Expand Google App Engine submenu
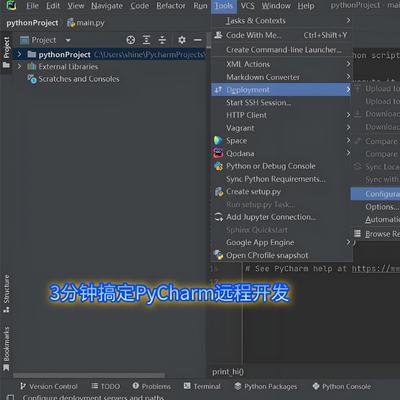This screenshot has height=400, width=400. click(348, 242)
